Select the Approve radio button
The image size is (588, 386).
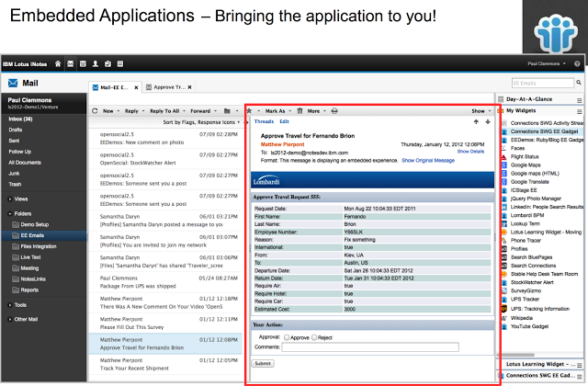point(287,337)
